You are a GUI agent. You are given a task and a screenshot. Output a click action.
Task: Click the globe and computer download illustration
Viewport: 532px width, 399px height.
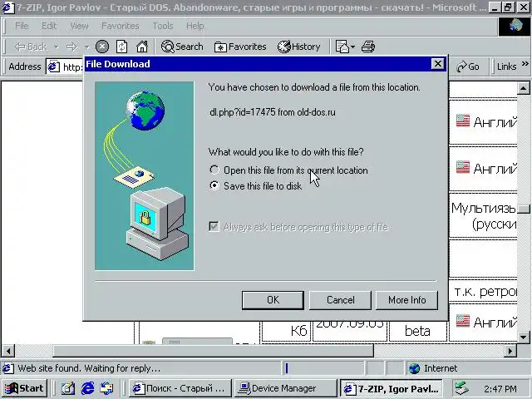(x=145, y=175)
